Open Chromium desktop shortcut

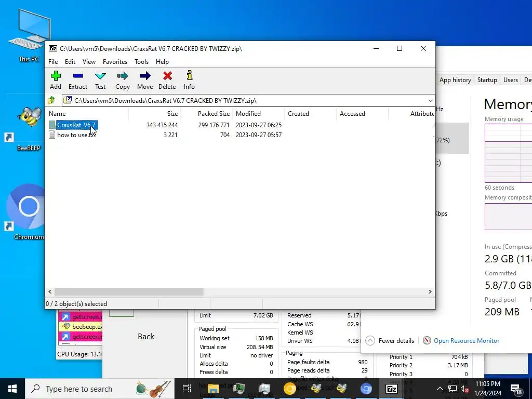coord(27,212)
